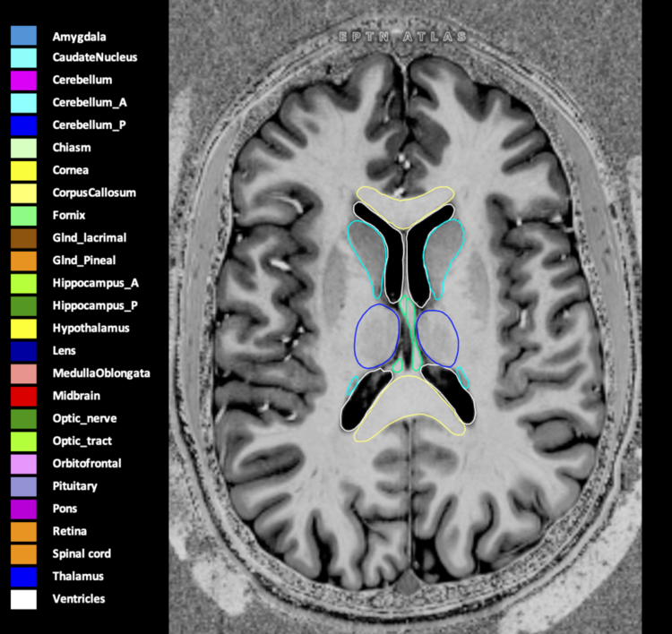Select the Optic_nerve label text

click(84, 419)
